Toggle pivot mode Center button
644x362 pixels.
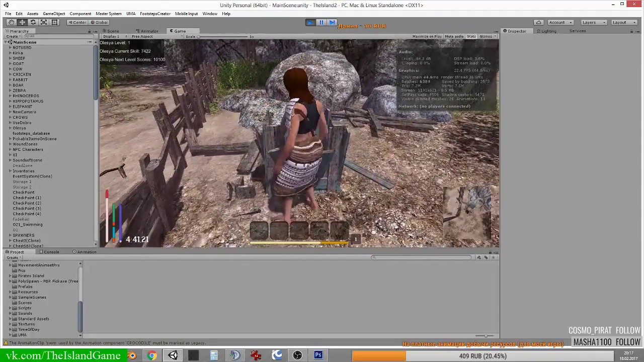coord(77,22)
